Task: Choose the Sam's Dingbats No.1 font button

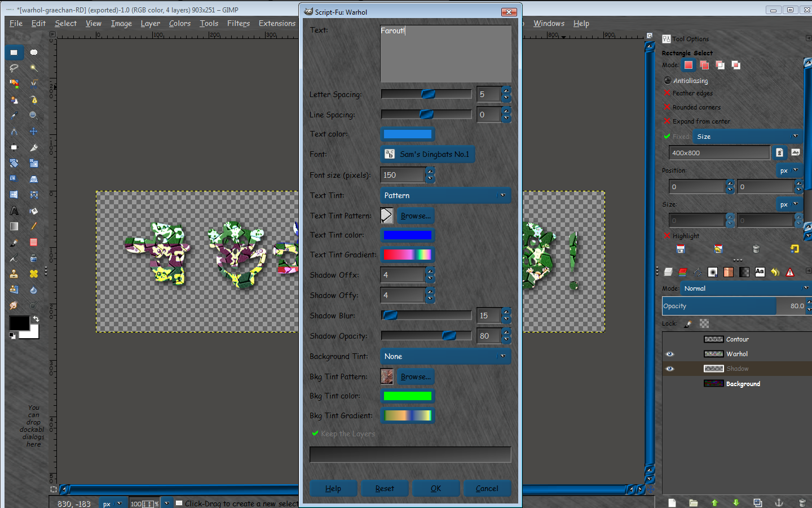Action: tap(428, 154)
